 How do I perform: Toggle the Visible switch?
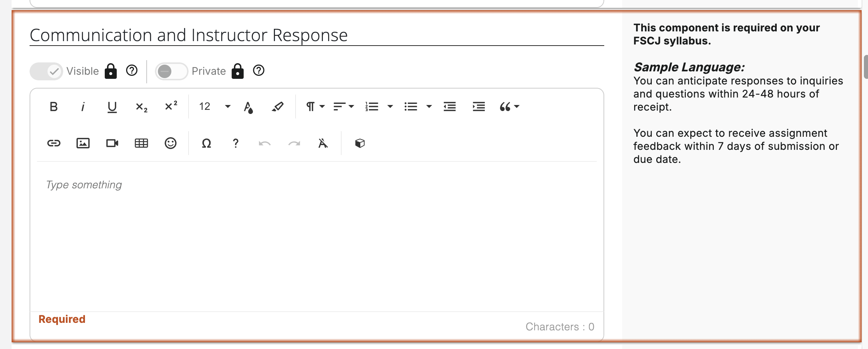tap(46, 71)
